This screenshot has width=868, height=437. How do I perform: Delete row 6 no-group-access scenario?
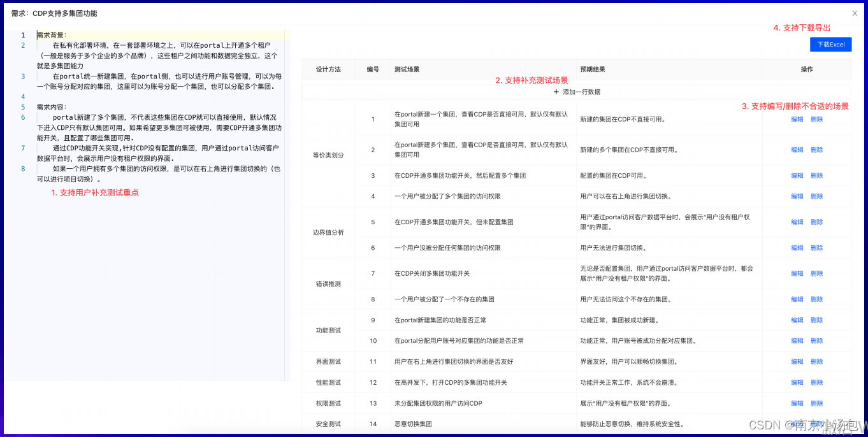click(816, 248)
